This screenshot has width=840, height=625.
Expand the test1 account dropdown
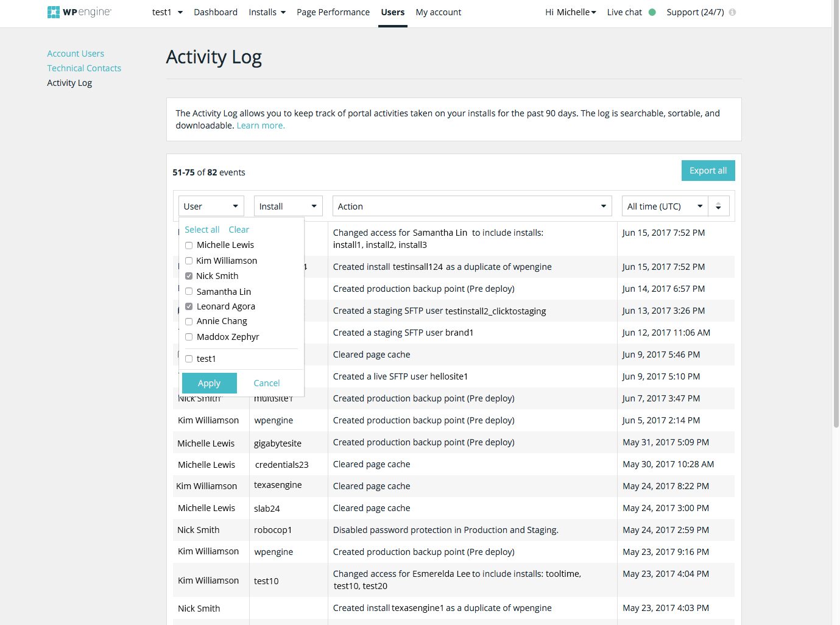point(168,12)
